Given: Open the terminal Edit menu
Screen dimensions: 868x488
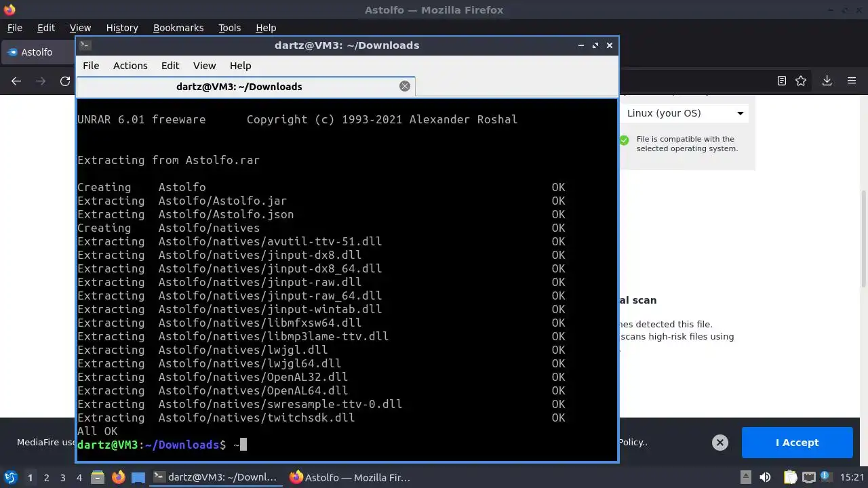Looking at the screenshot, I should coord(170,66).
